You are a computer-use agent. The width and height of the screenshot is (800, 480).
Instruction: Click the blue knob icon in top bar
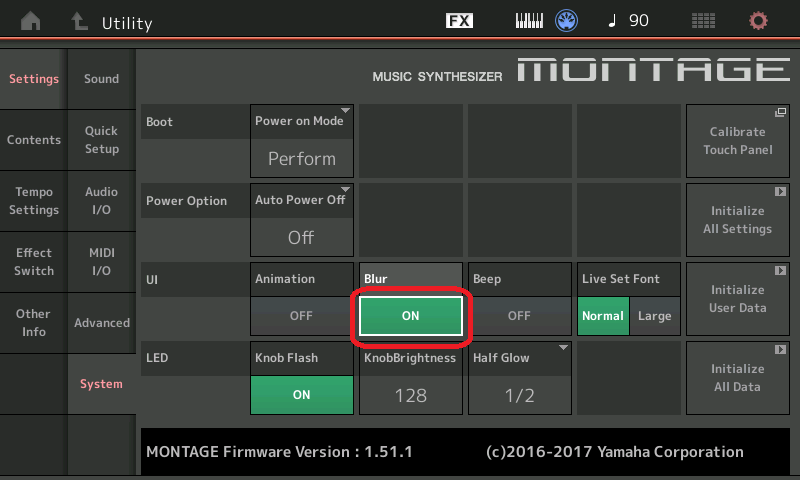pyautogui.click(x=567, y=21)
